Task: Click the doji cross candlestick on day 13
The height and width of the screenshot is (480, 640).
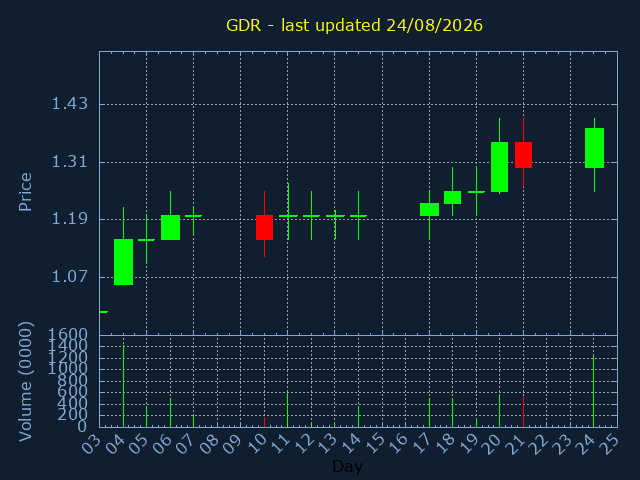Action: pos(335,224)
